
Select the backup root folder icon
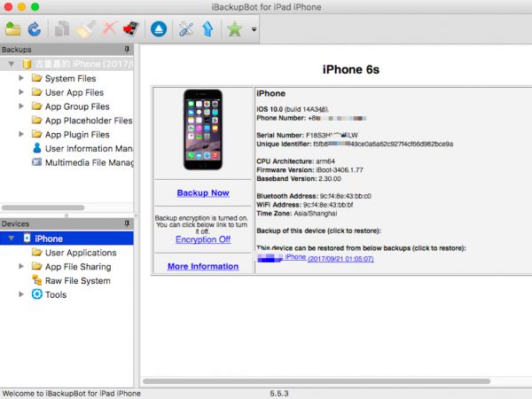tap(27, 64)
